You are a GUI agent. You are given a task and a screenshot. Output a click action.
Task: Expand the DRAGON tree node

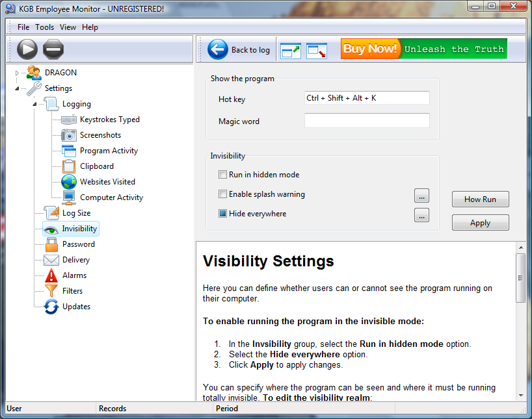pos(18,73)
